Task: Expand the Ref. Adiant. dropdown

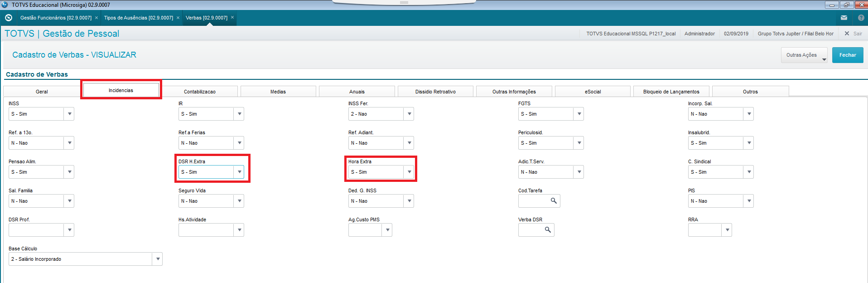Action: [409, 143]
